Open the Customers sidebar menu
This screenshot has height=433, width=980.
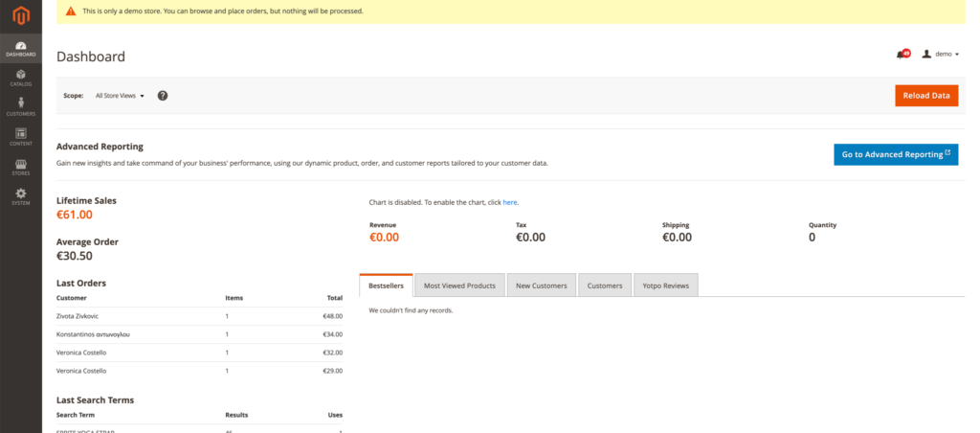point(20,106)
